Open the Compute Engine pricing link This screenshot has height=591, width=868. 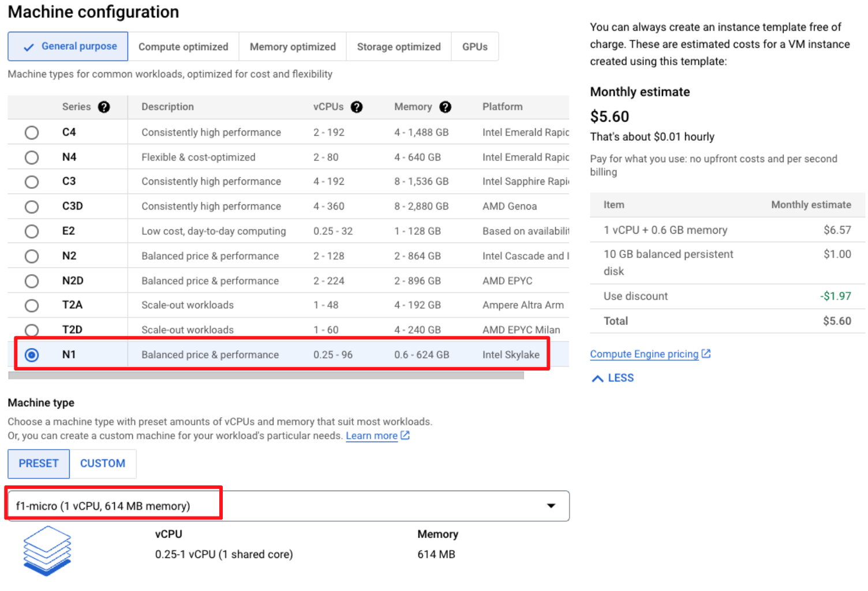tap(643, 354)
